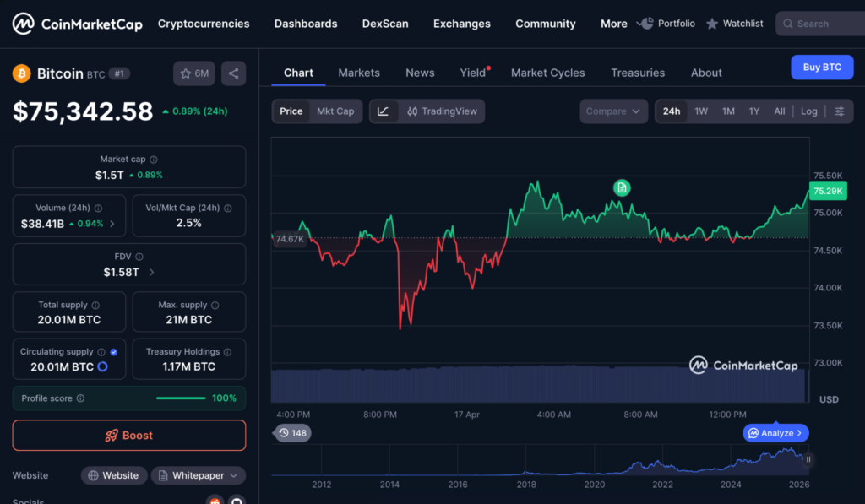This screenshot has width=865, height=504.
Task: Click the Buy BTC button
Action: 821,67
